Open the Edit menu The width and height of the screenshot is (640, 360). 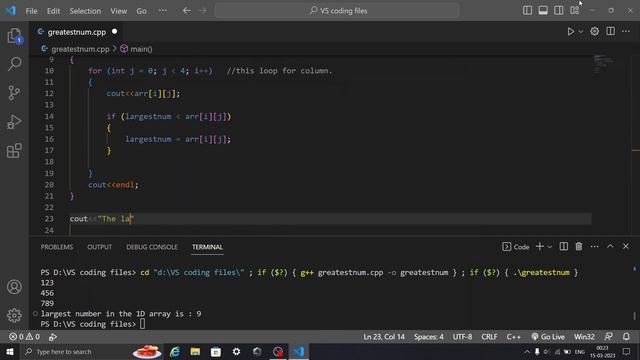coord(53,11)
